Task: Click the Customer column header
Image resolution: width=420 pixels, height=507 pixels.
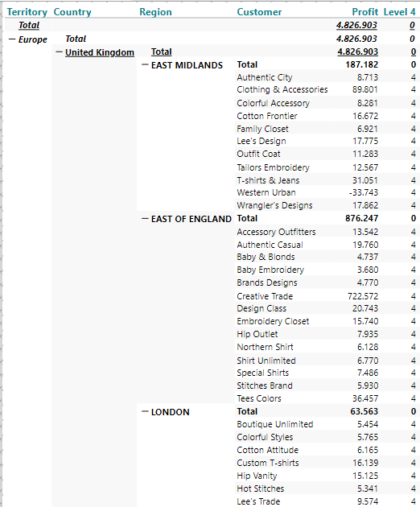Action: click(259, 12)
